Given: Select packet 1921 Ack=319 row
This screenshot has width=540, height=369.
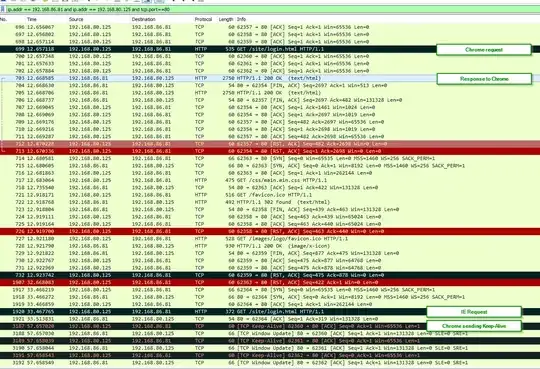Looking at the screenshot, I should click(x=270, y=319).
